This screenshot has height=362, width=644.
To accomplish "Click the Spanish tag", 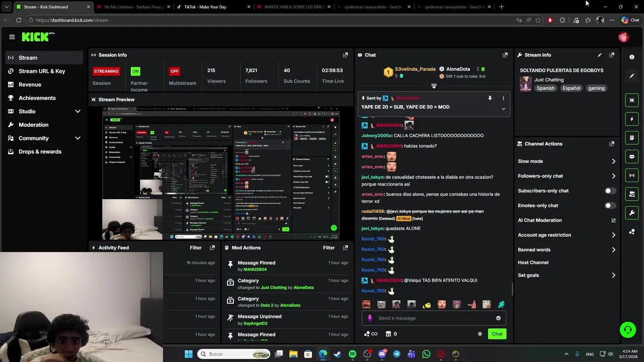I will pyautogui.click(x=545, y=88).
